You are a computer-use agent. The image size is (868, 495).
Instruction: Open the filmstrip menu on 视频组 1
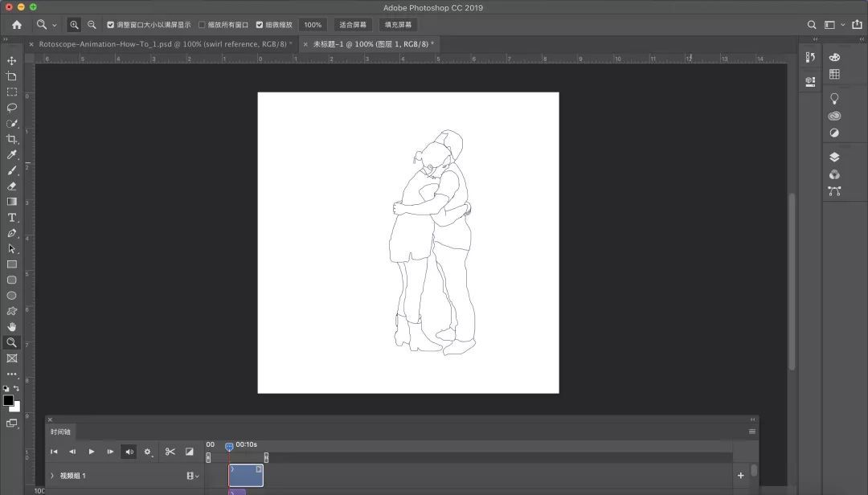click(x=192, y=476)
